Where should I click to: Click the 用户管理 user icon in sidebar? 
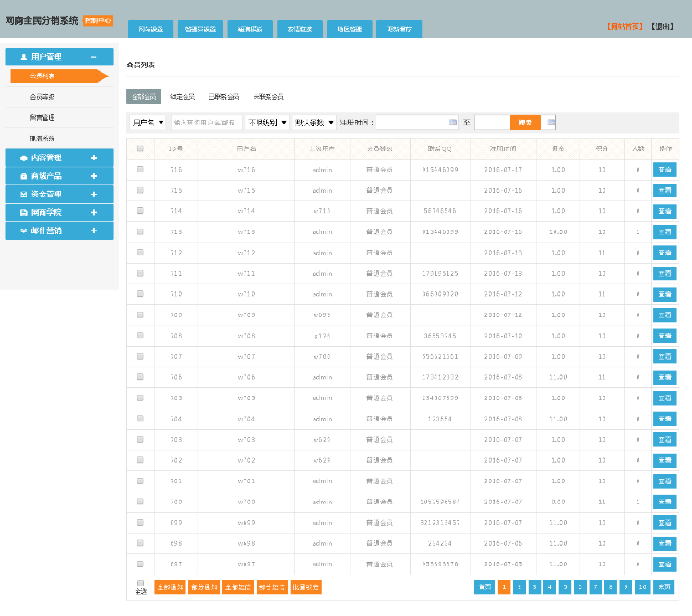pos(24,57)
